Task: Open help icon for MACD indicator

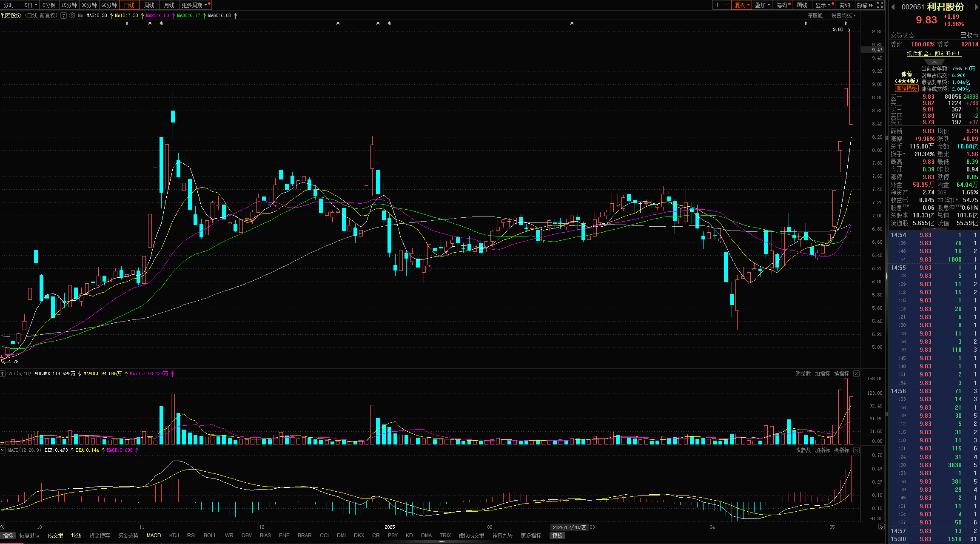Action: [3, 450]
